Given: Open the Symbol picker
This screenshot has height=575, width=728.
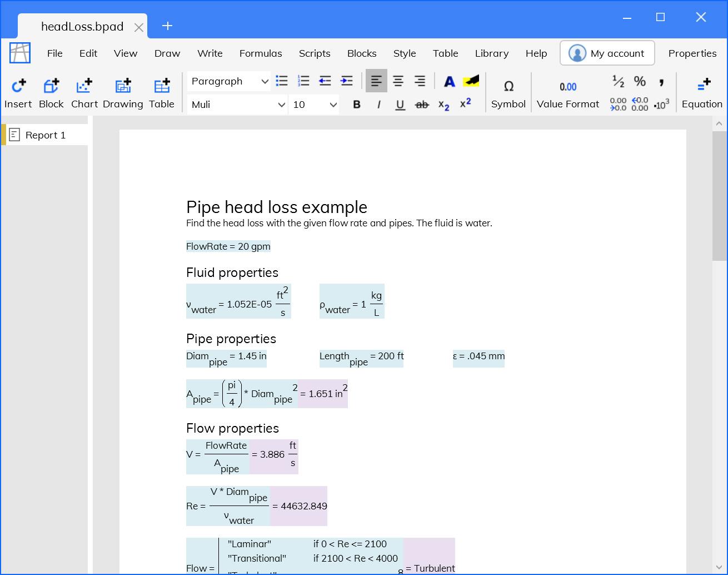Looking at the screenshot, I should coord(508,92).
